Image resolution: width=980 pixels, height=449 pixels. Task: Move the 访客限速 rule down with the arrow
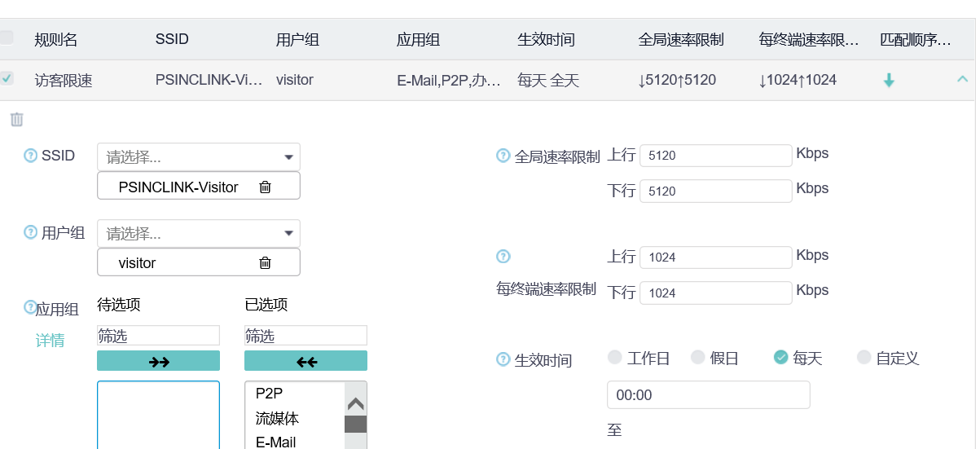[889, 80]
